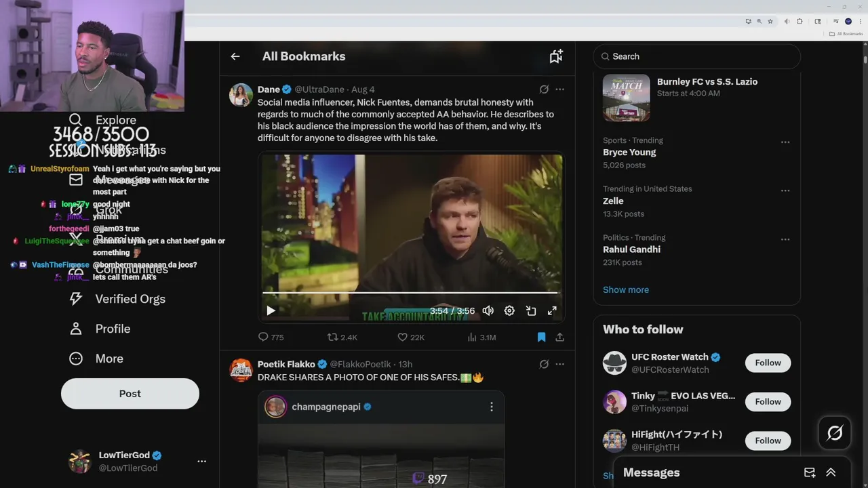Open more options on Poetik Flakko's post
Image resolution: width=868 pixels, height=488 pixels.
coord(559,364)
